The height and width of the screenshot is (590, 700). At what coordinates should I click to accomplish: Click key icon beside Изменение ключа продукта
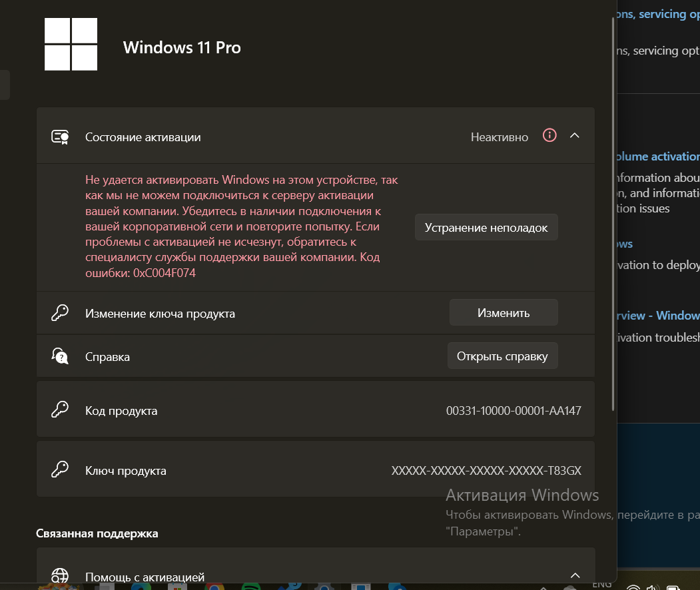(x=60, y=313)
